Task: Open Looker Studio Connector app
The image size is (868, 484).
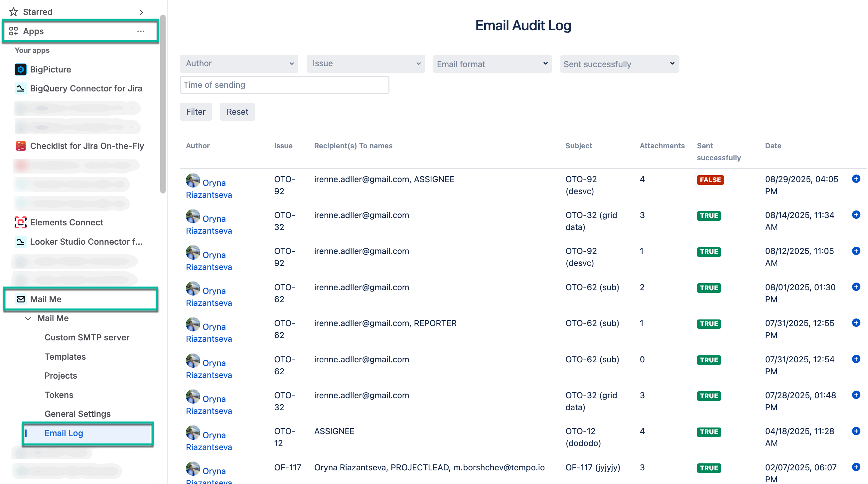Action: [x=21, y=241]
